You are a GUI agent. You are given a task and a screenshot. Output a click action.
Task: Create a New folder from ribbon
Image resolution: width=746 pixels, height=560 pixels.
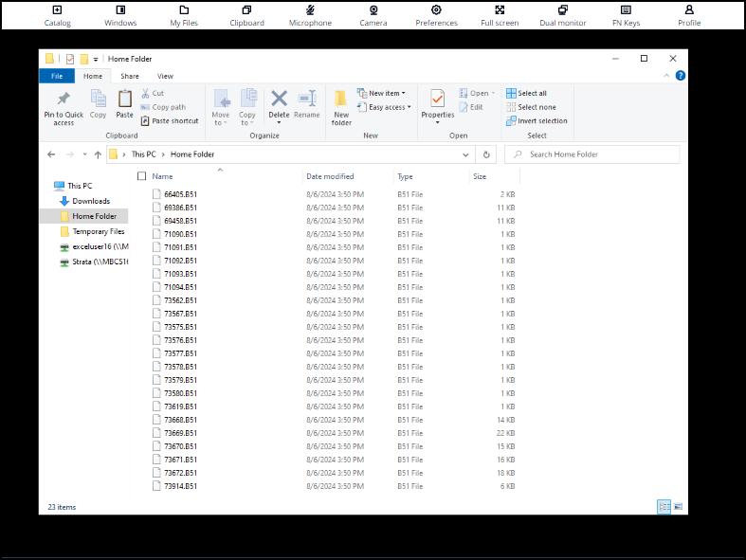point(341,99)
